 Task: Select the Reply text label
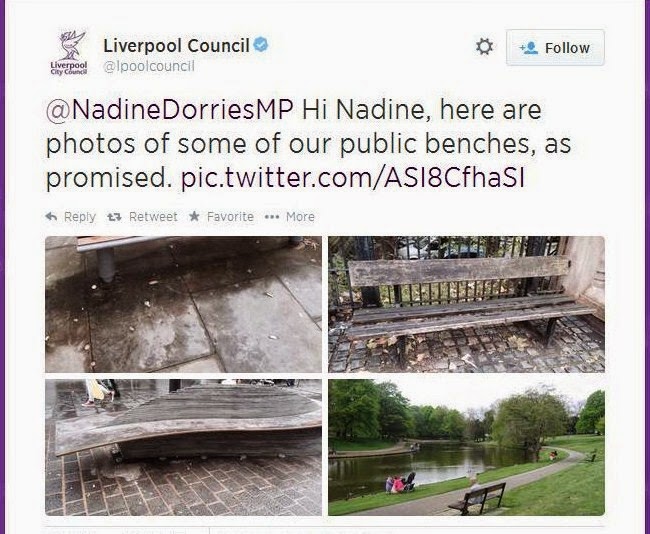[x=80, y=217]
